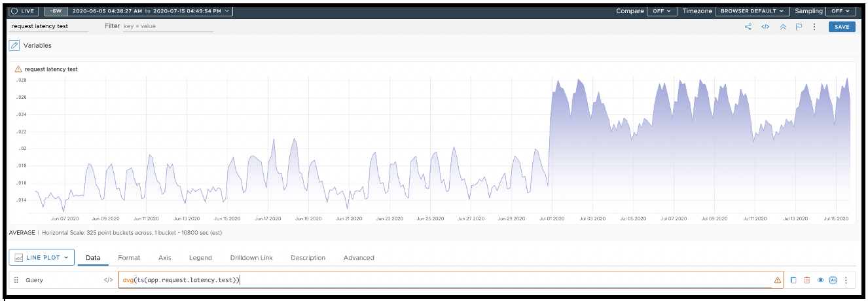Viewport: 868px width, 301px height.
Task: Click the flag event icon
Action: click(x=799, y=27)
